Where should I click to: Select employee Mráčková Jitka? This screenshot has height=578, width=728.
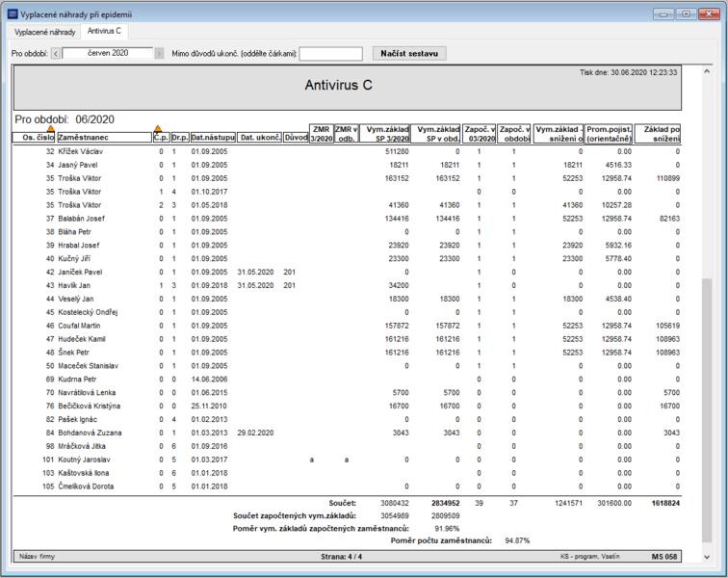(82, 447)
